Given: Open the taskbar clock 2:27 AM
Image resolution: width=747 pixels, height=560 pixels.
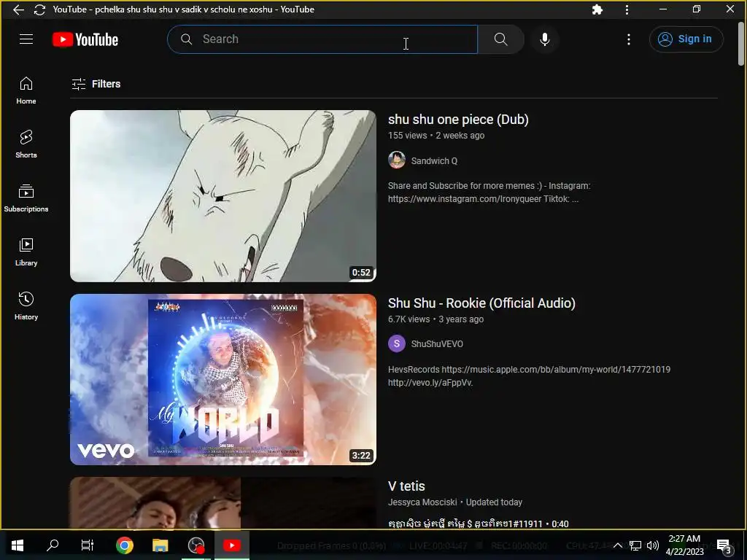Looking at the screenshot, I should coord(684,545).
